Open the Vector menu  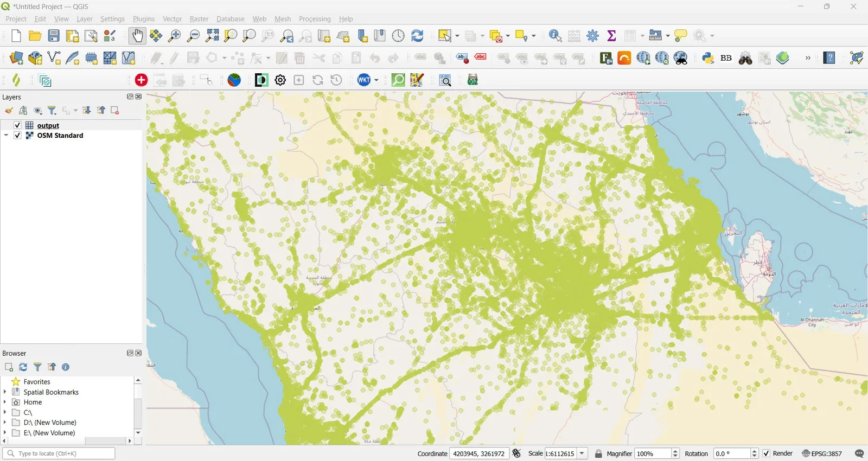point(173,19)
